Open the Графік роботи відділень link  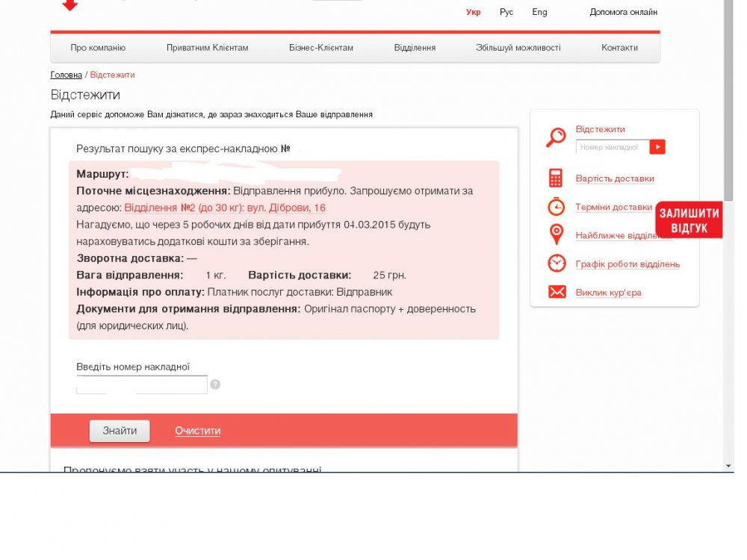coord(627,264)
